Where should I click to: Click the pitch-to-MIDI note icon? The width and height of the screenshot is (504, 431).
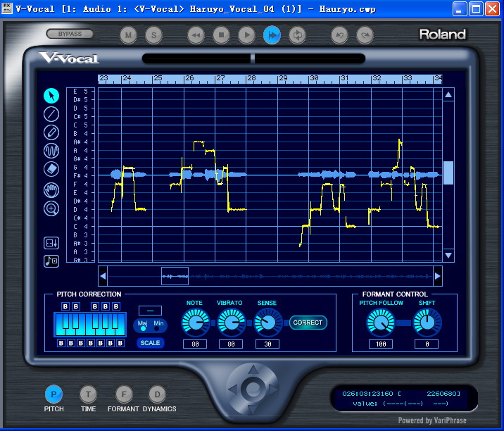coord(51,261)
